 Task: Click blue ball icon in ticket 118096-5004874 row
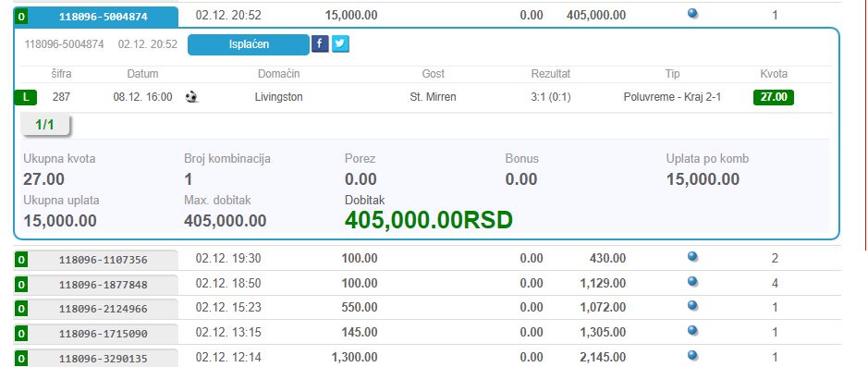(x=692, y=13)
